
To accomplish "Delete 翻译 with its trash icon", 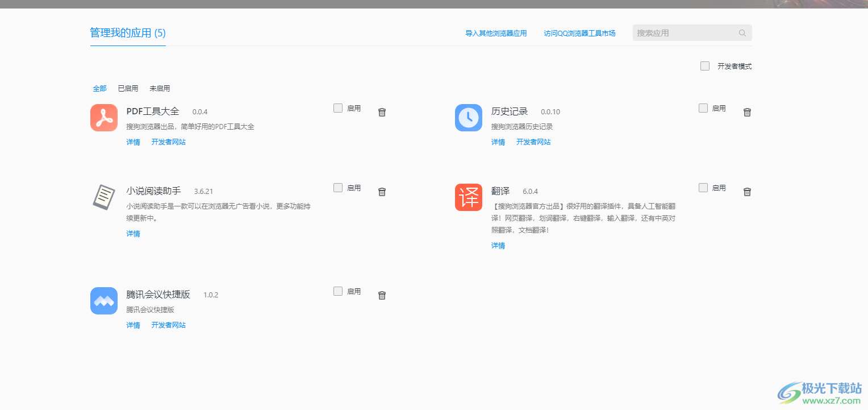I will click(x=748, y=192).
